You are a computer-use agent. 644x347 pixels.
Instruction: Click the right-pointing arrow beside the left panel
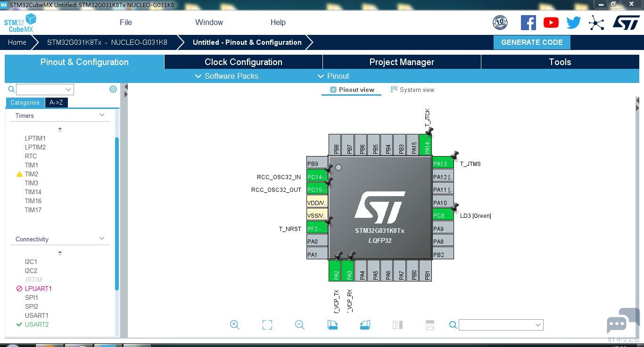click(126, 94)
